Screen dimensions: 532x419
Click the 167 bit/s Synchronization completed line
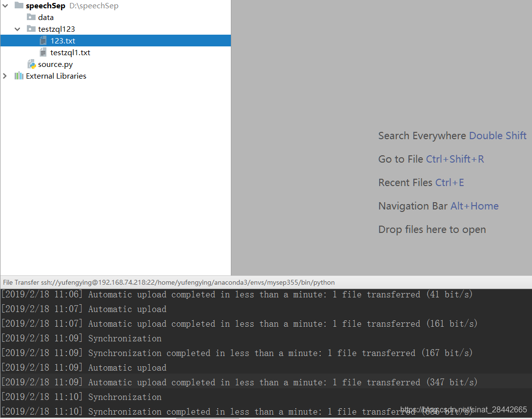(237, 353)
